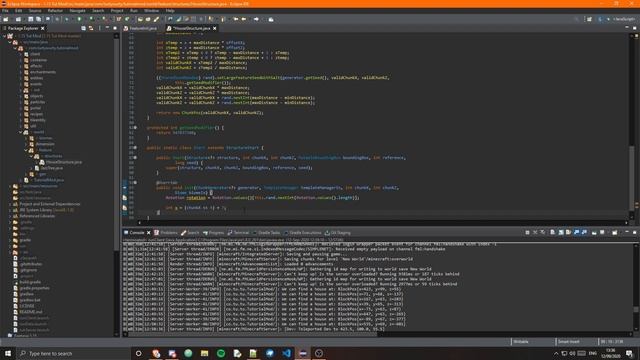Select the Search tab in bottom panel
The height and width of the screenshot is (360, 640).
tap(190, 233)
